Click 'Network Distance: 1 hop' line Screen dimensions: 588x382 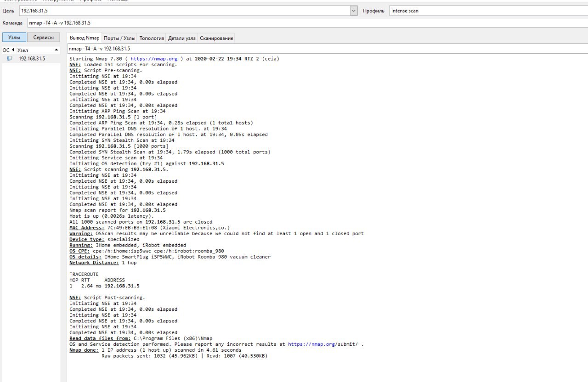[103, 263]
